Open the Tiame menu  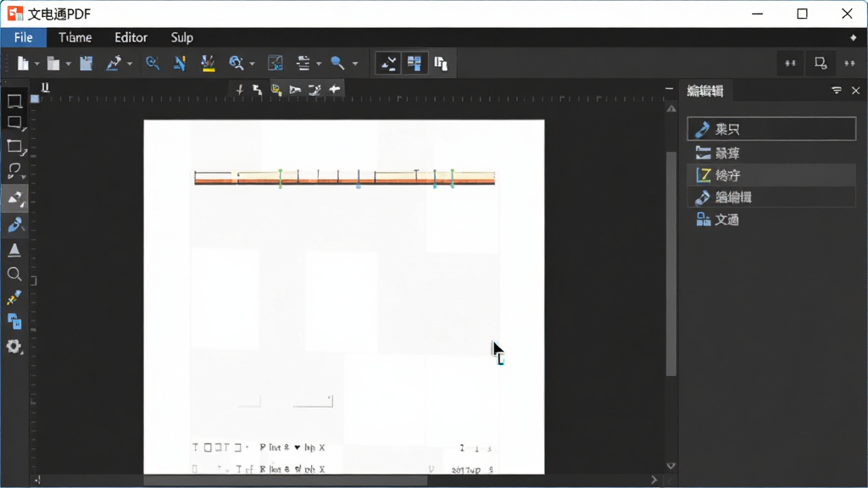tap(75, 37)
